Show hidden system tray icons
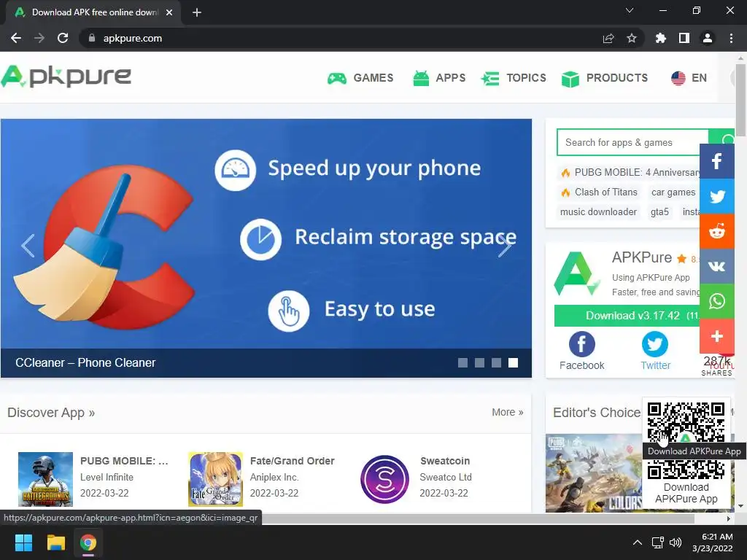Image resolution: width=747 pixels, height=560 pixels. pyautogui.click(x=637, y=542)
